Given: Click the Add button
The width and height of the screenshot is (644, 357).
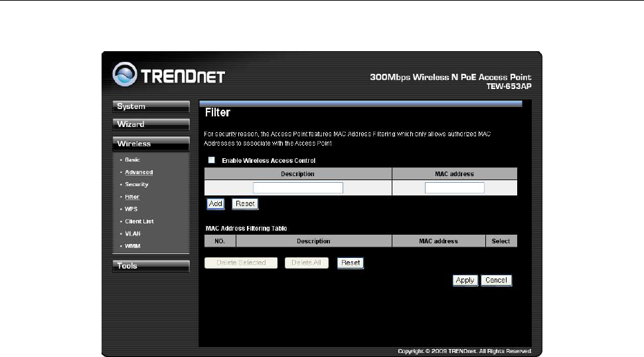Looking at the screenshot, I should click(215, 204).
